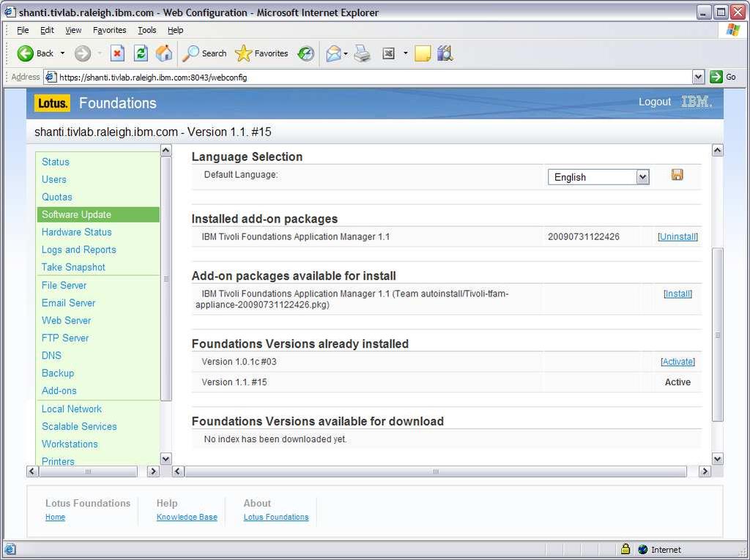Screen dimensions: 750x560
Task: Click main content vertical scrollbar thumb
Action: click(x=718, y=335)
